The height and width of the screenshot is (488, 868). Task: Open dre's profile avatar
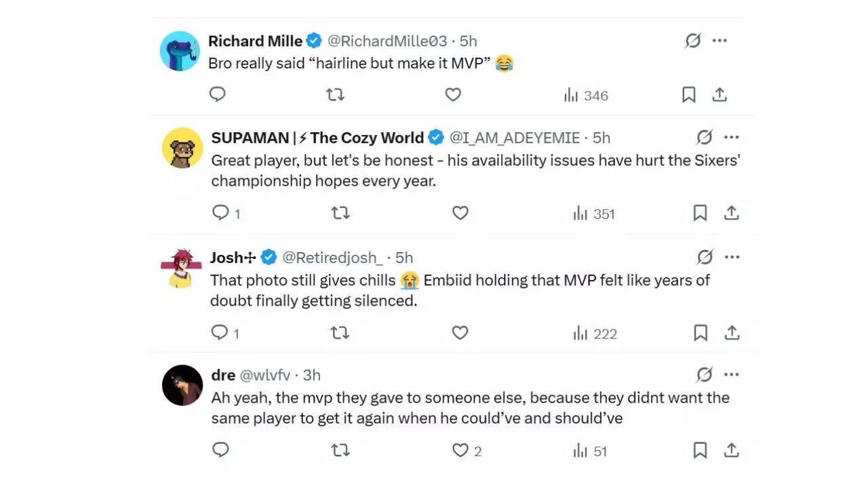[x=182, y=385]
